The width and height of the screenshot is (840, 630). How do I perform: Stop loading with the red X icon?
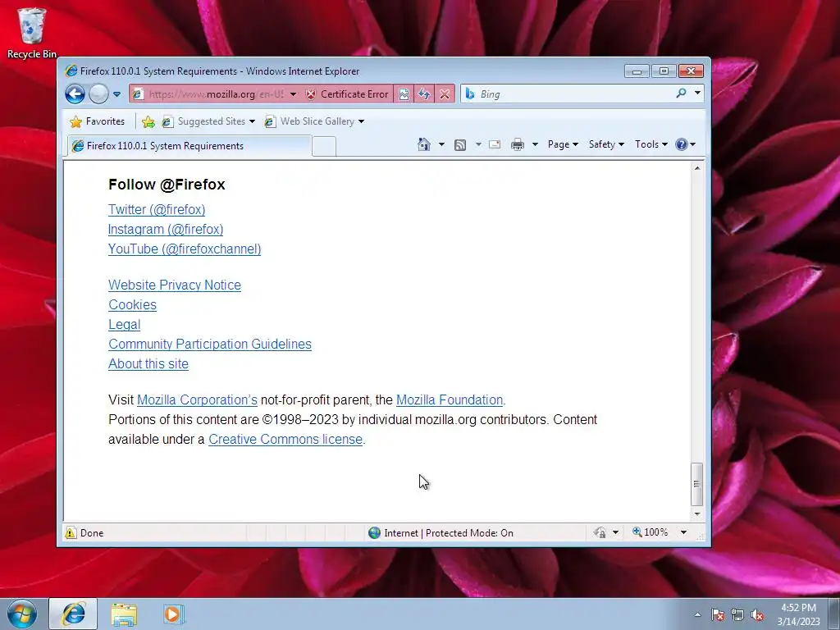point(445,94)
